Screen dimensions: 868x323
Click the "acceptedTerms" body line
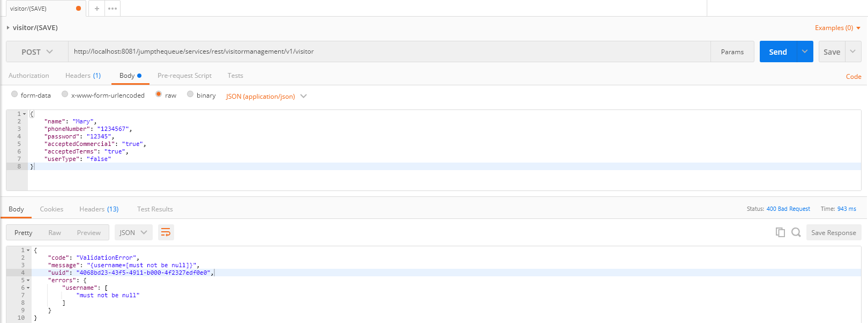tap(86, 151)
